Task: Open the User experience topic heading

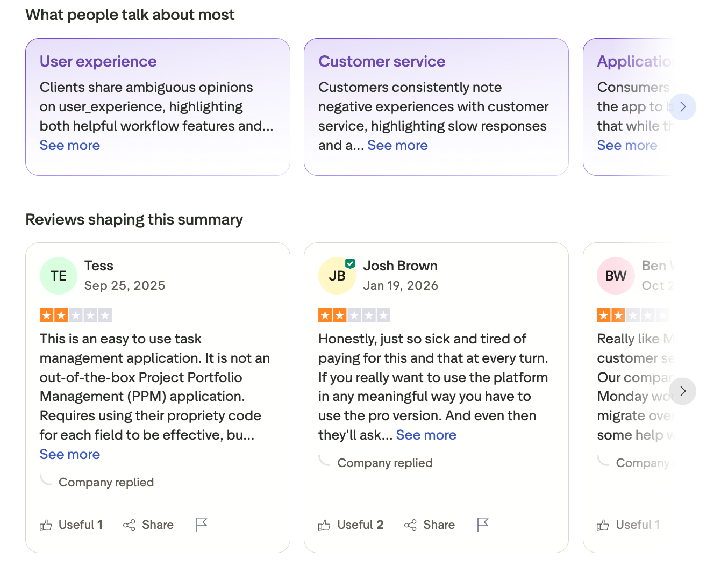Action: (98, 62)
